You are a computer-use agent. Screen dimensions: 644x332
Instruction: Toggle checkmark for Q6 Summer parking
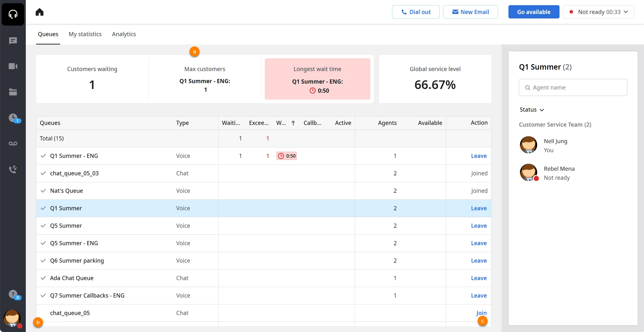[x=43, y=261]
